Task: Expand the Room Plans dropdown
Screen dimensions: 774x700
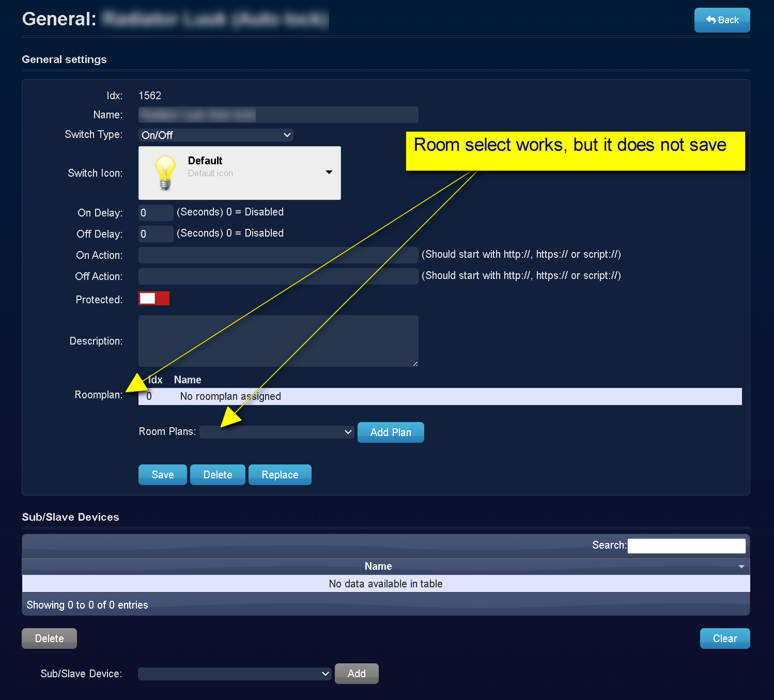Action: coord(276,432)
